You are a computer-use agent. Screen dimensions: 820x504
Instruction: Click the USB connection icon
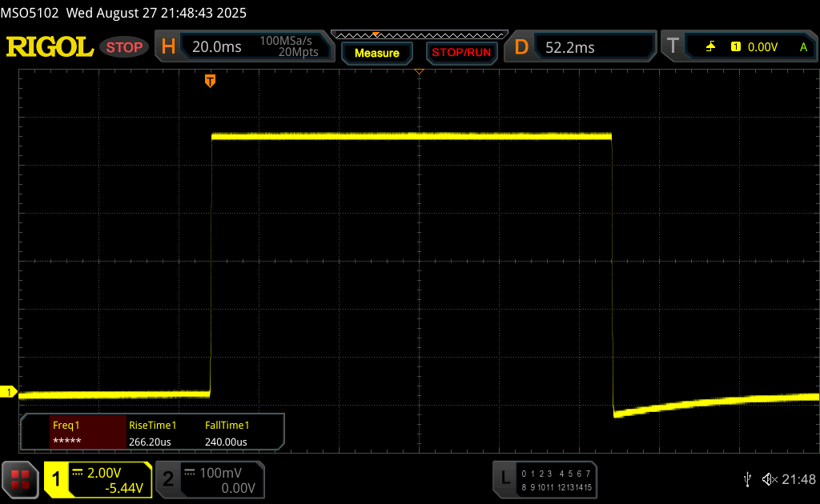(747, 479)
